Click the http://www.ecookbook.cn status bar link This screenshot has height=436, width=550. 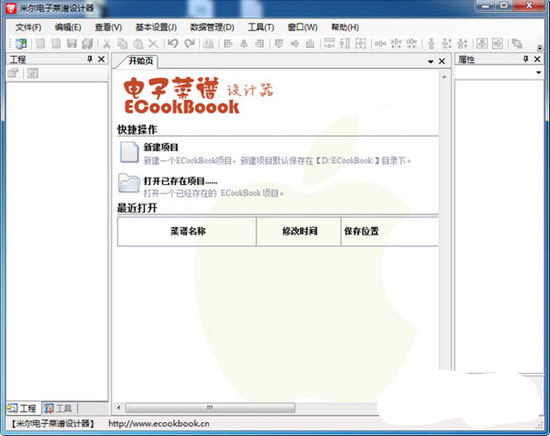159,423
